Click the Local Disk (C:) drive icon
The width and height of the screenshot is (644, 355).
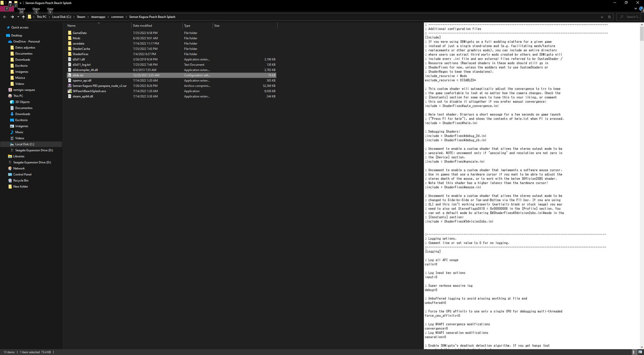(x=12, y=144)
